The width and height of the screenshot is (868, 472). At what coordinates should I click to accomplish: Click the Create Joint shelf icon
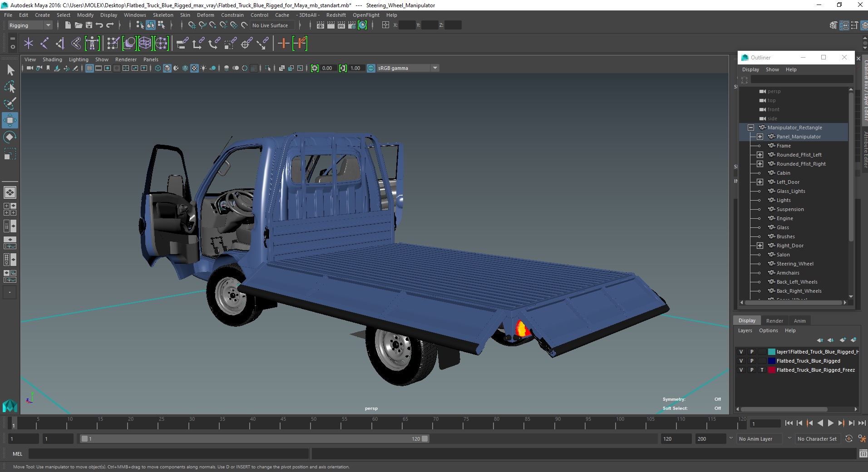(x=44, y=44)
